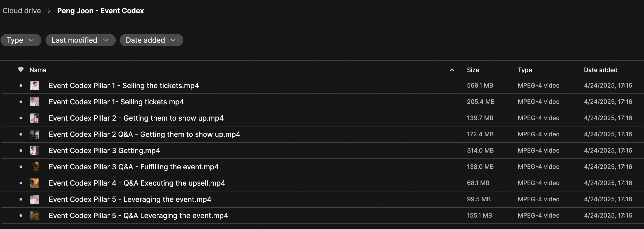The width and height of the screenshot is (644, 229).
Task: Click thumbnail of Pillar 2 Q&A video
Action: pos(35,134)
